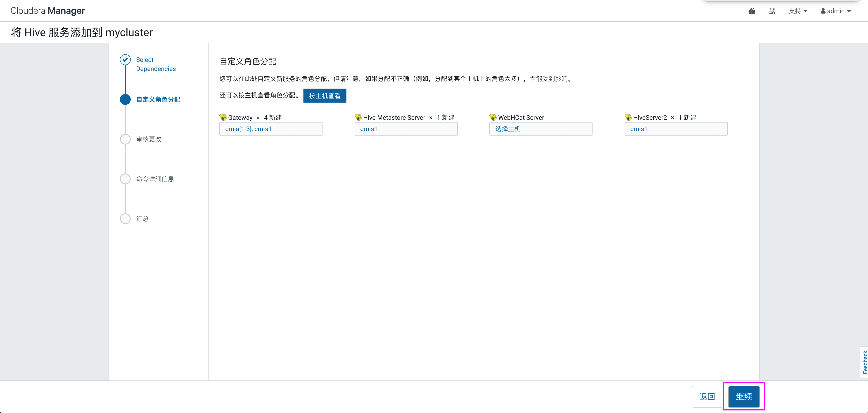Click the Hive icon beside Gateway role
868x413 pixels.
[x=223, y=117]
